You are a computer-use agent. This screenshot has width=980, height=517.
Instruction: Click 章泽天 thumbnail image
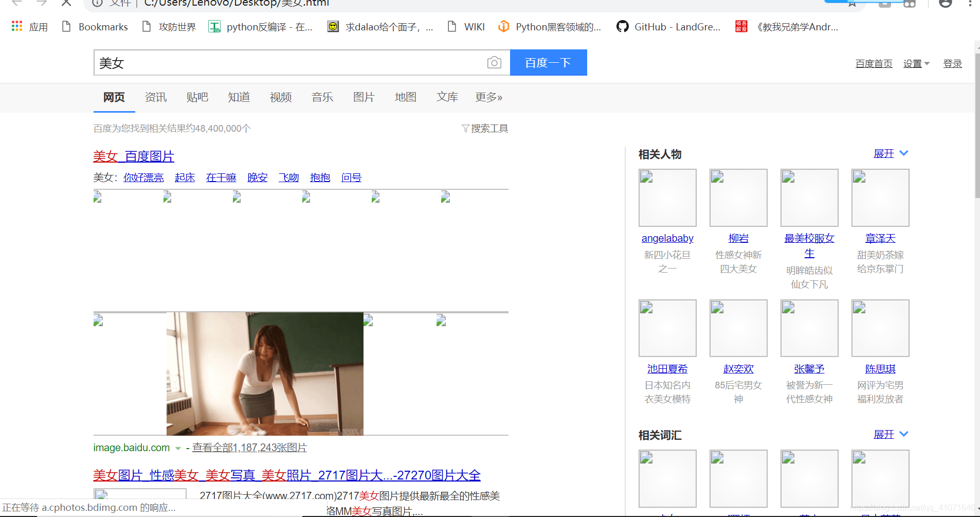tap(880, 198)
